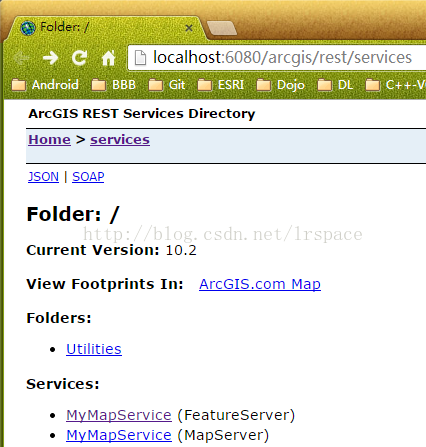Screen dimensions: 426x447
Task: Close the 'Folder: /' tab
Action: click(189, 28)
